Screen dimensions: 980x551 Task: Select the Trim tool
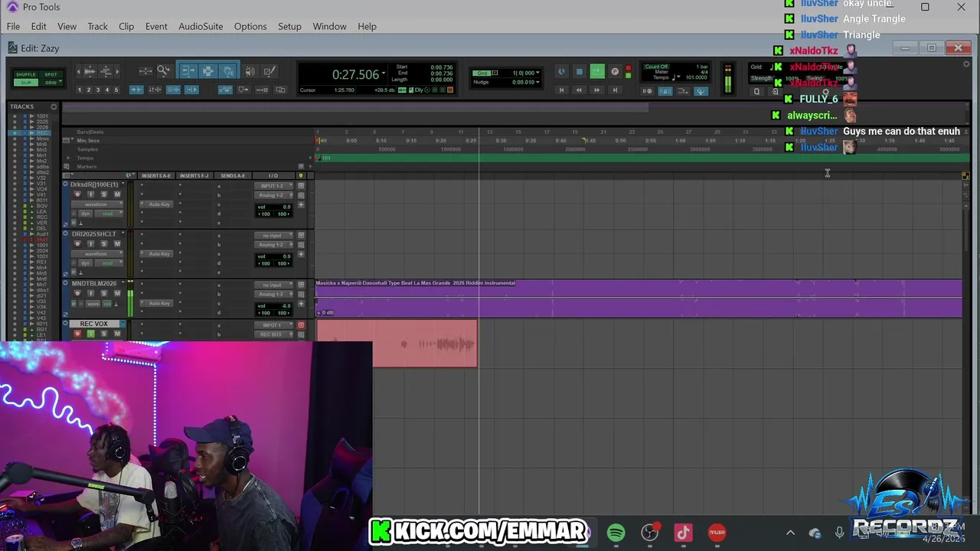tap(188, 70)
